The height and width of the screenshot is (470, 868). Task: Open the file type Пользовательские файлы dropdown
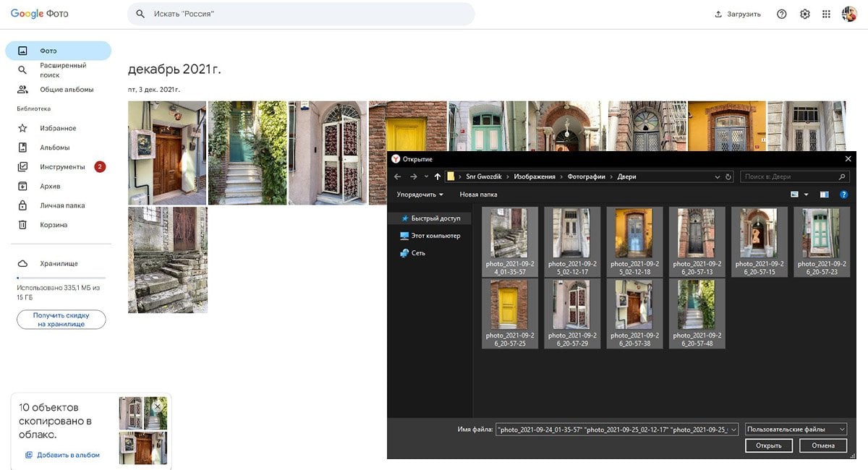point(796,429)
